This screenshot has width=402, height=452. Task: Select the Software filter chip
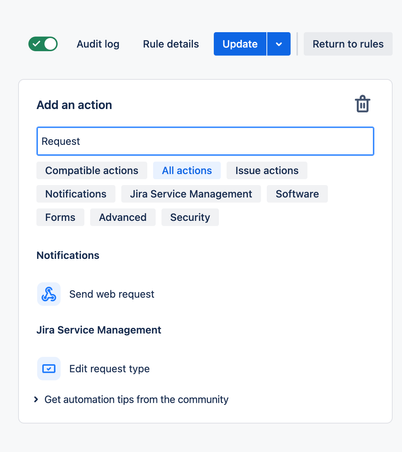click(x=297, y=194)
